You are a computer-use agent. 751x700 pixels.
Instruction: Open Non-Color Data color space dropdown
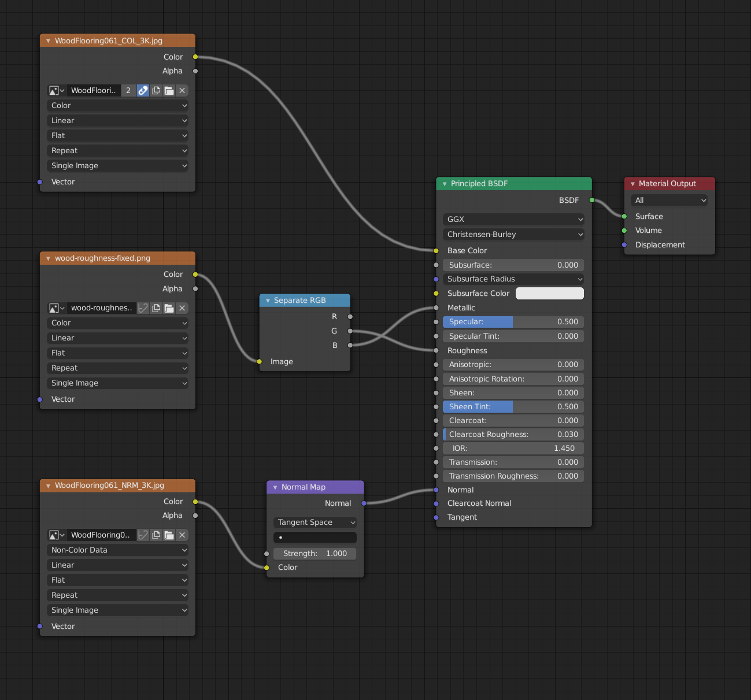click(x=118, y=550)
